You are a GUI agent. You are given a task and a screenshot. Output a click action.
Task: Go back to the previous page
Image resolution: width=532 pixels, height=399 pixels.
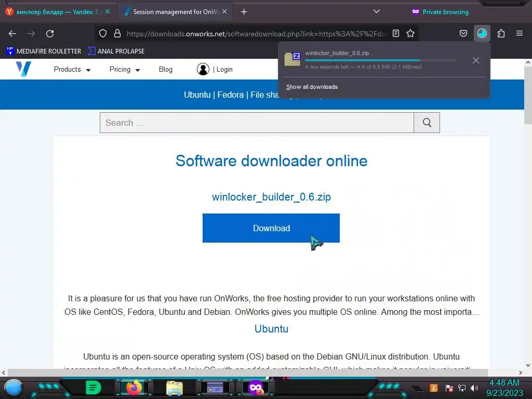(12, 34)
